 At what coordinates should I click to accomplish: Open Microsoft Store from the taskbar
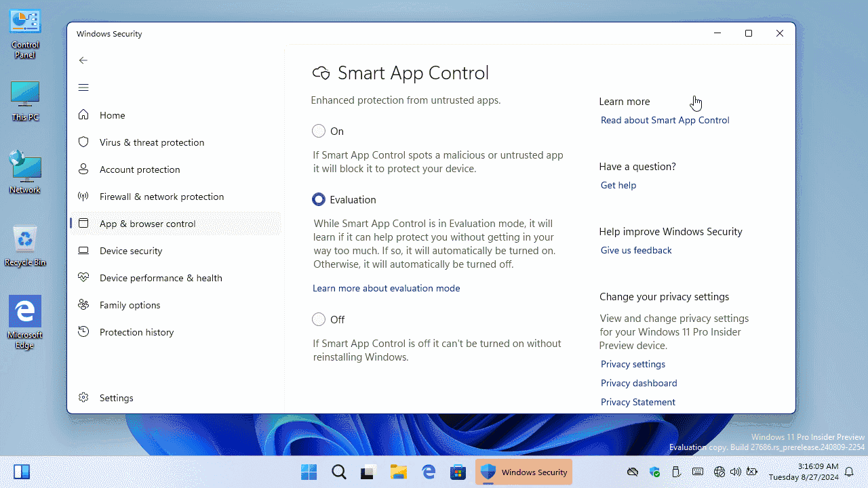point(458,472)
